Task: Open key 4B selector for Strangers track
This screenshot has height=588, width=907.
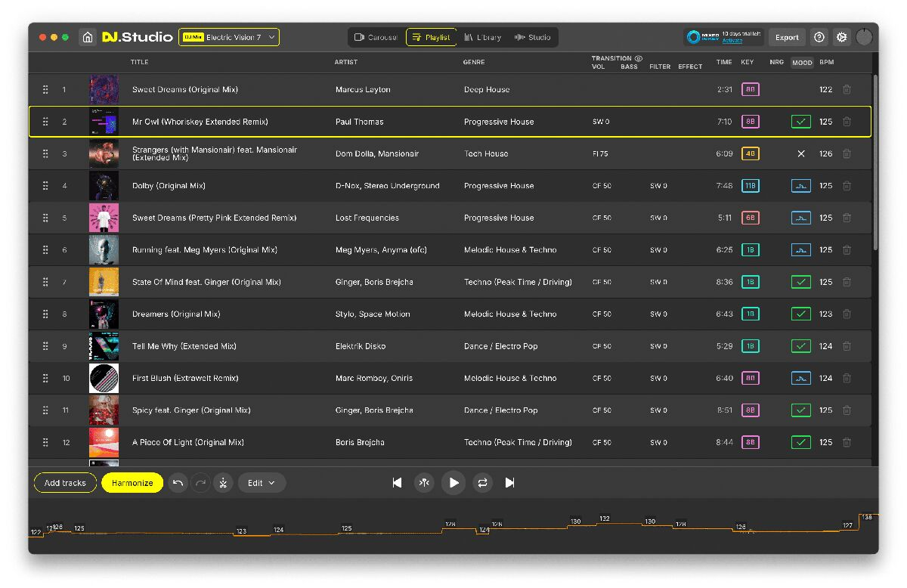Action: (750, 153)
